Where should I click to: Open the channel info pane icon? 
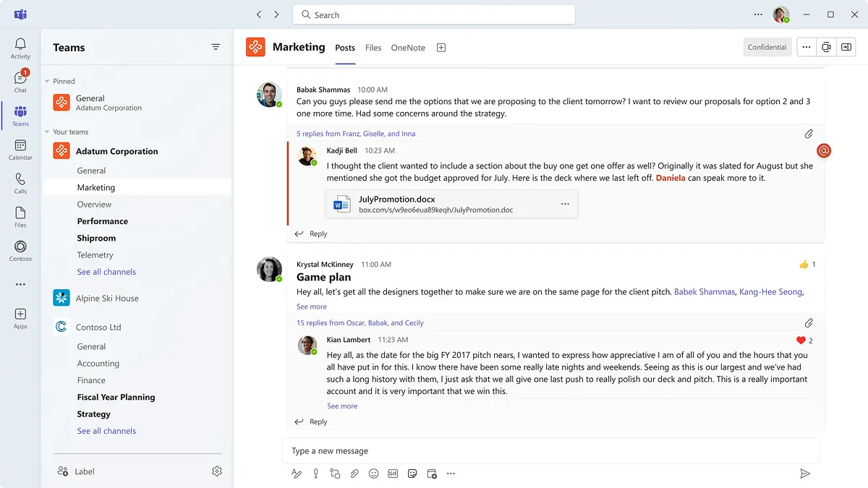846,47
